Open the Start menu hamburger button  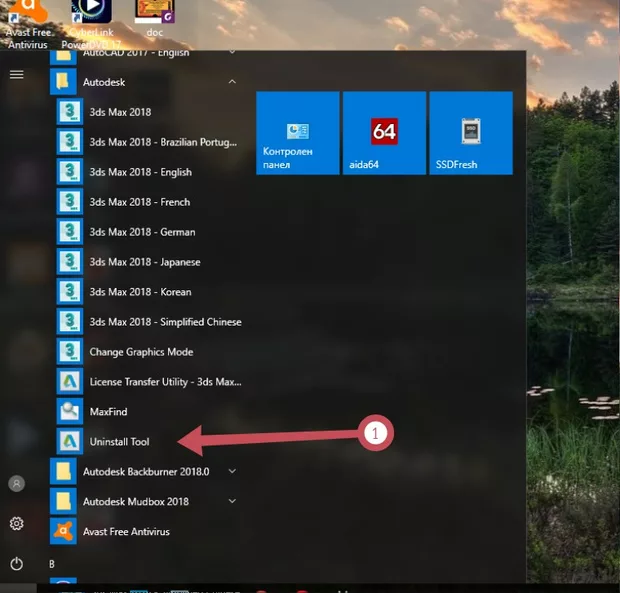[16, 75]
